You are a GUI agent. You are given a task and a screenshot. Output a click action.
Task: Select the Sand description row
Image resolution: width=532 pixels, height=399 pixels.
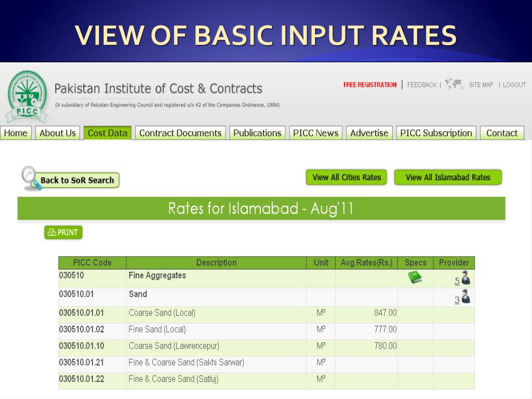267,298
